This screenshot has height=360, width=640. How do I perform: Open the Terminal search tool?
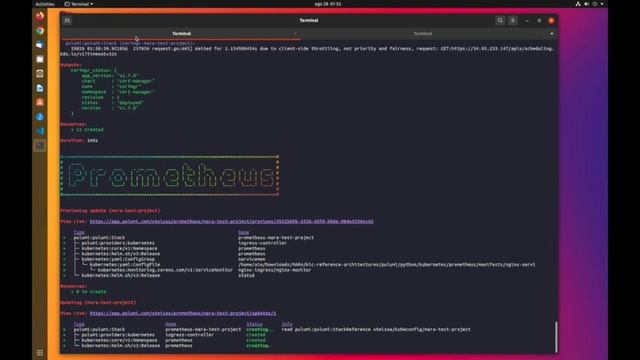[500, 20]
